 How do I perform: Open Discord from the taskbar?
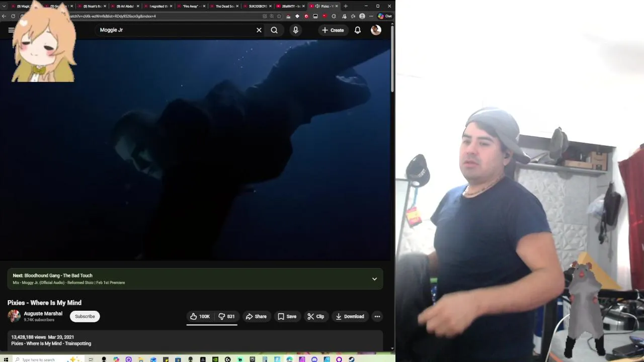tap(314, 359)
